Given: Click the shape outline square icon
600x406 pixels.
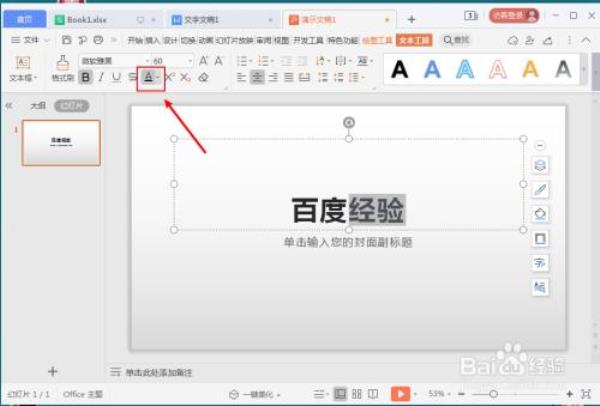Looking at the screenshot, I should 540,239.
